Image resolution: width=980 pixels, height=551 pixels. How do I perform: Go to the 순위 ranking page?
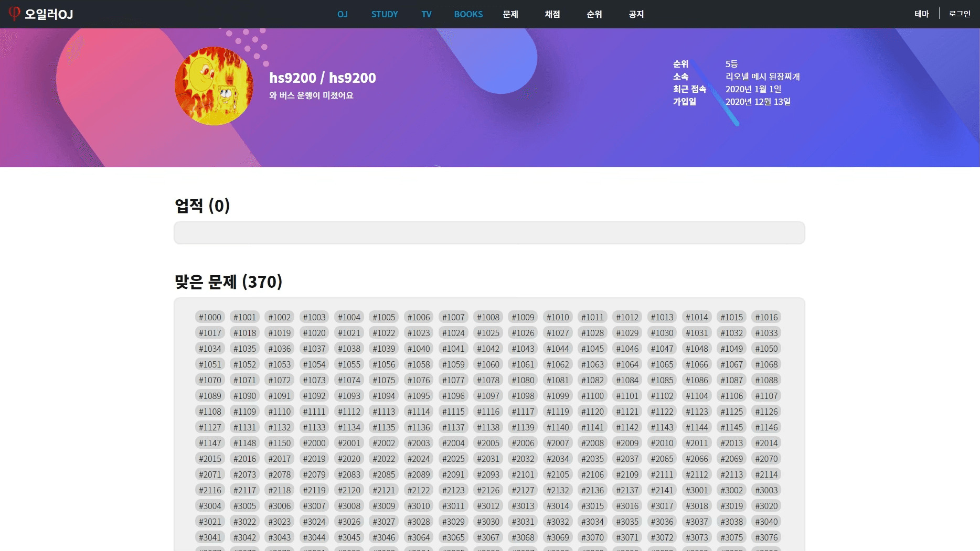pos(594,14)
